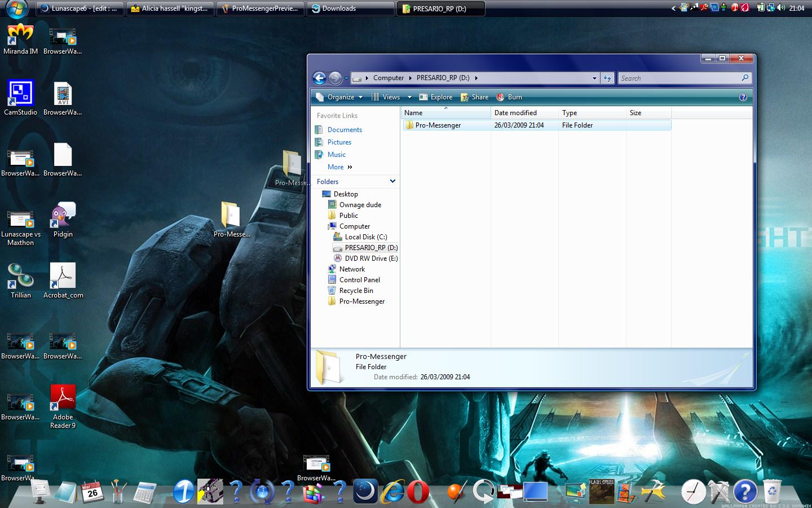Click the volume speaker icon in the tray
812x508 pixels.
click(781, 8)
